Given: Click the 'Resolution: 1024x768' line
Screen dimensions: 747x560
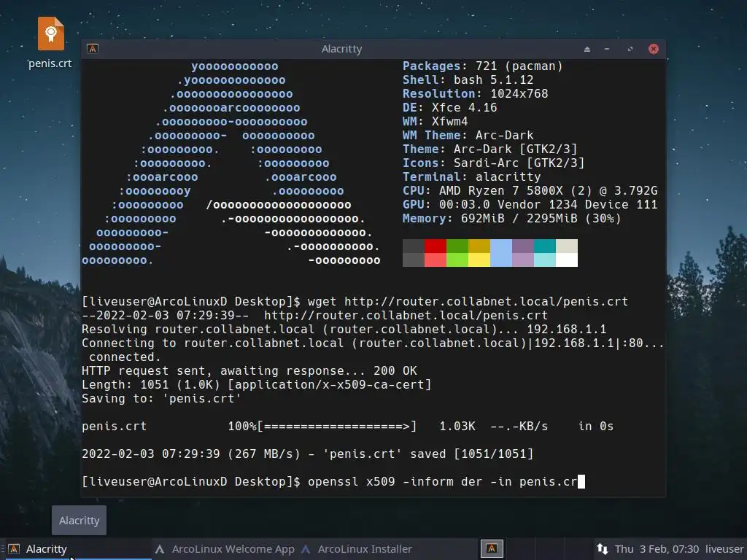Looking at the screenshot, I should [476, 94].
